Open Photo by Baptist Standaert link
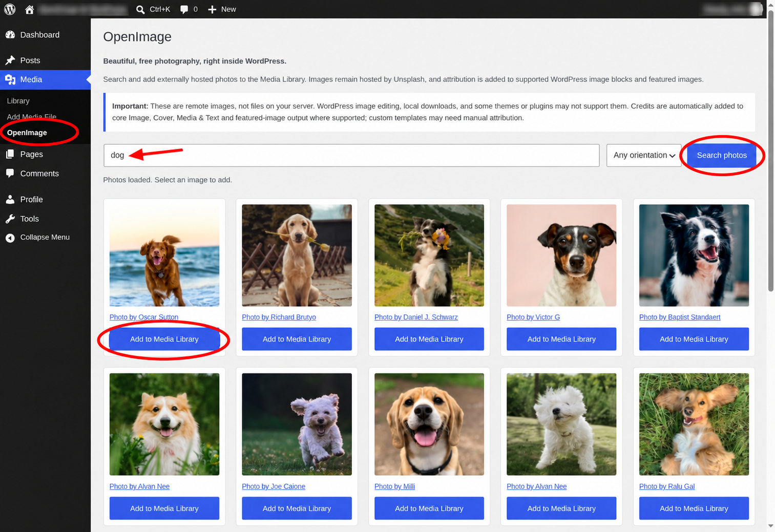The image size is (775, 532). point(680,317)
